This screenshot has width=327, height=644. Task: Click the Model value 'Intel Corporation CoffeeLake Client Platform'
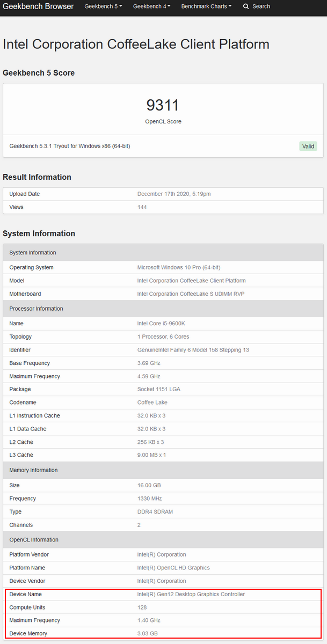192,281
